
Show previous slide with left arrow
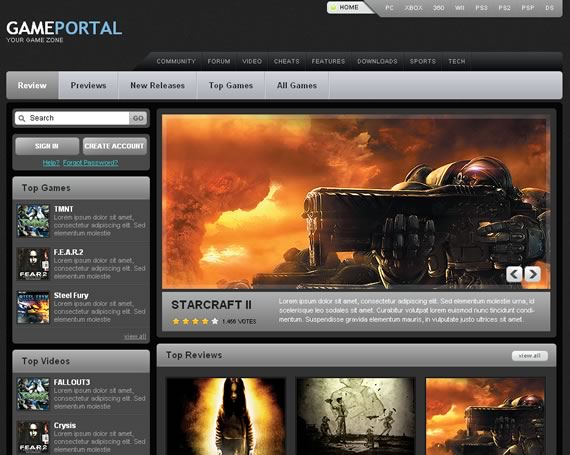coord(514,274)
